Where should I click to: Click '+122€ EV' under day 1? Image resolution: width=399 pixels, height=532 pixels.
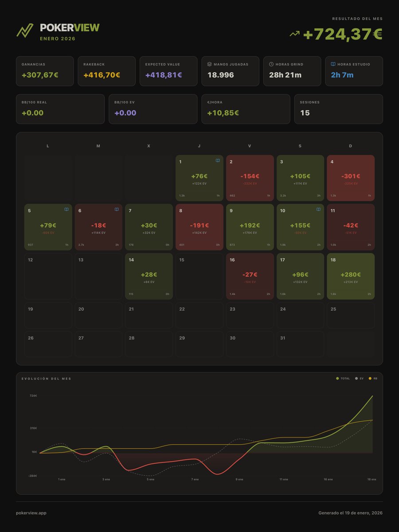click(199, 183)
